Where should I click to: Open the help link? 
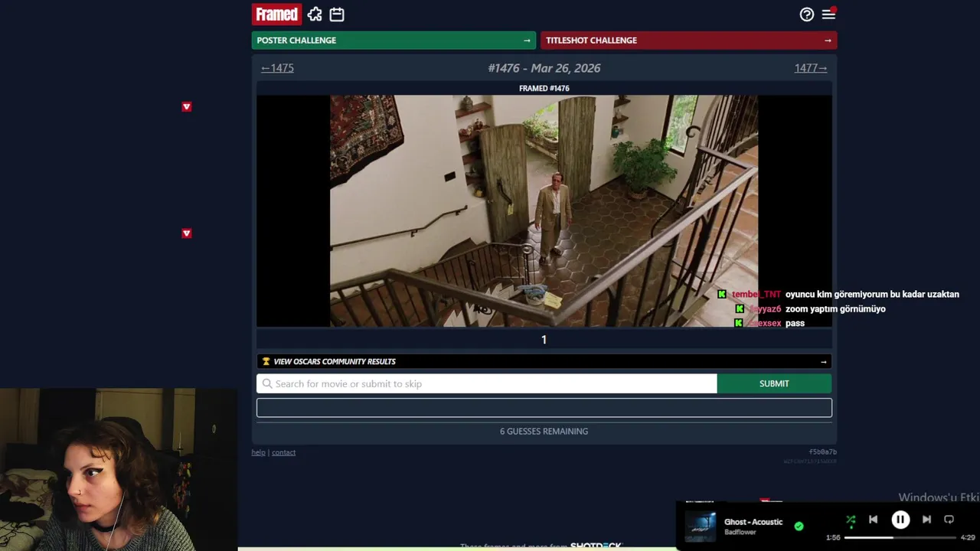click(258, 452)
